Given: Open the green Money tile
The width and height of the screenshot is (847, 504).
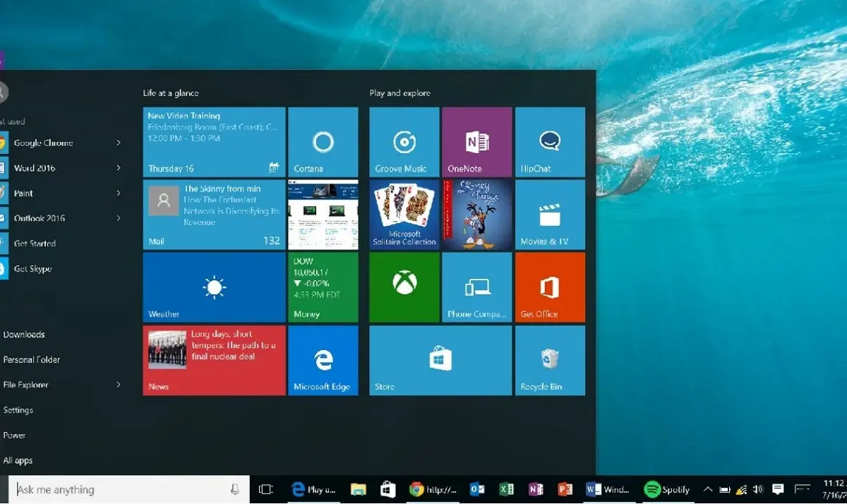Looking at the screenshot, I should point(323,287).
